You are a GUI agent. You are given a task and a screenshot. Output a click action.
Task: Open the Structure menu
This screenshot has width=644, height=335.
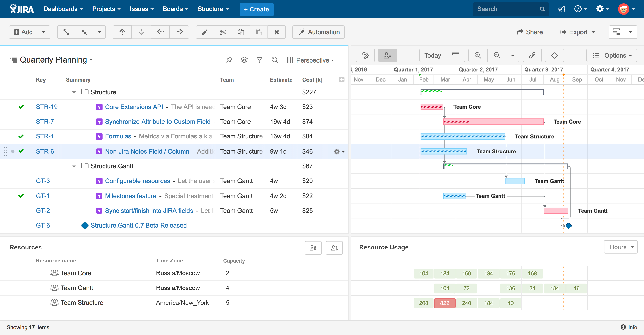click(x=213, y=9)
